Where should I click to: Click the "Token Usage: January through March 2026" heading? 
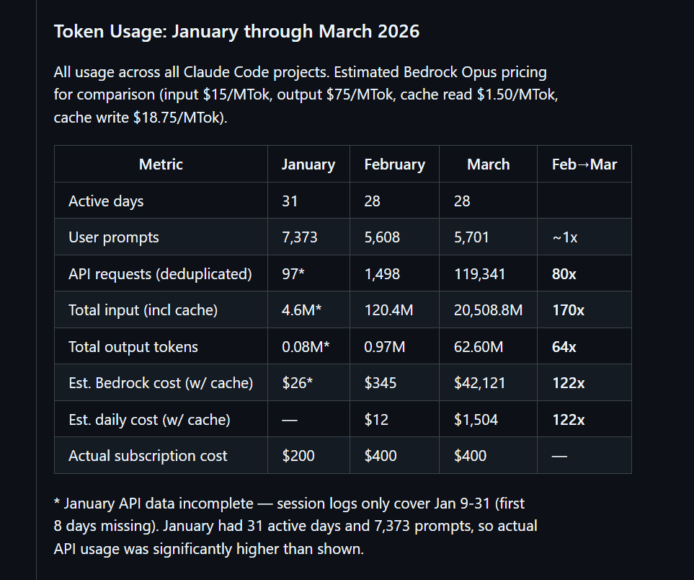tap(237, 31)
